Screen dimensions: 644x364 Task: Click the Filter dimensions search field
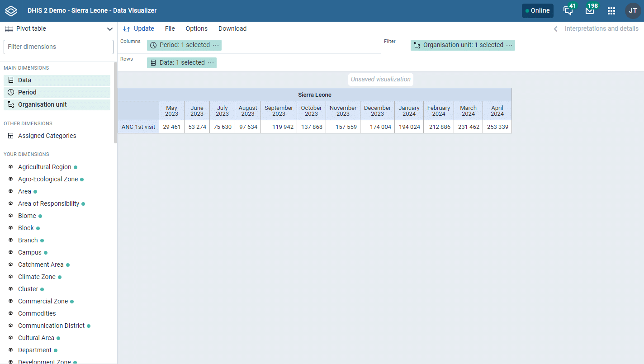pyautogui.click(x=59, y=47)
